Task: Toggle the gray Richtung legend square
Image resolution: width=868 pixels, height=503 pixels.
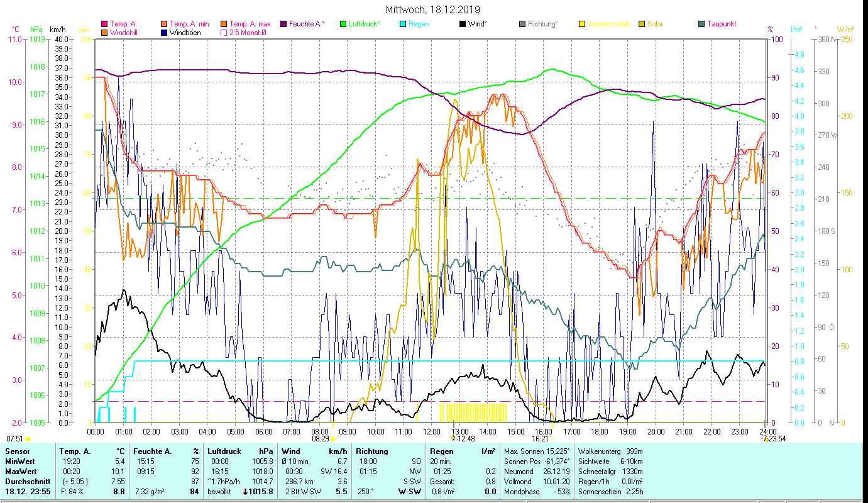Action: point(522,25)
